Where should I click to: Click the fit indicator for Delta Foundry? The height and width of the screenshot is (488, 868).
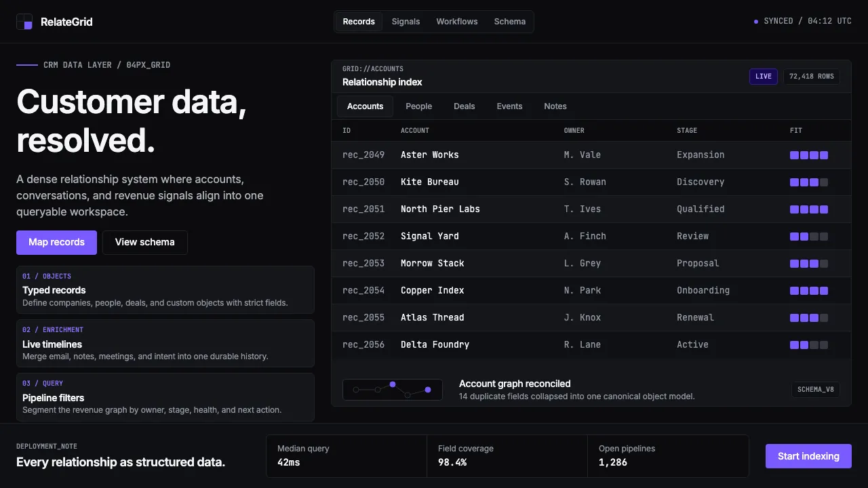(x=809, y=345)
